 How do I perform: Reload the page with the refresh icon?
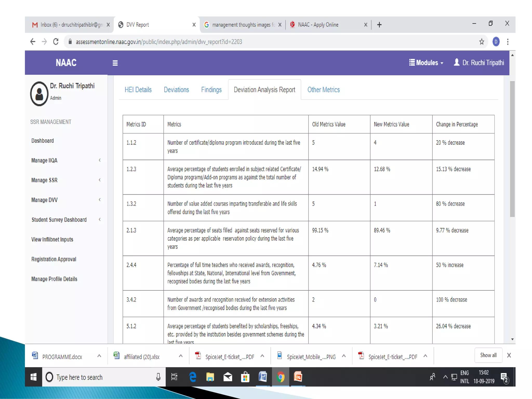tap(56, 42)
